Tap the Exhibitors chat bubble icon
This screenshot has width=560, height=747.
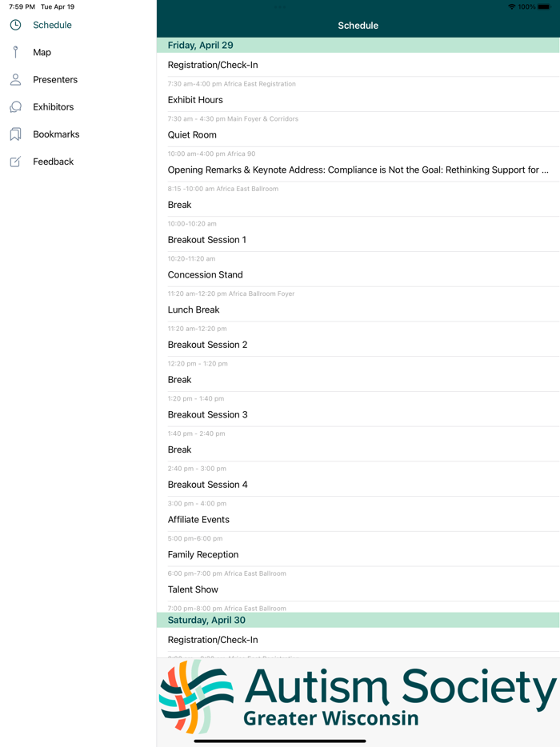(15, 107)
